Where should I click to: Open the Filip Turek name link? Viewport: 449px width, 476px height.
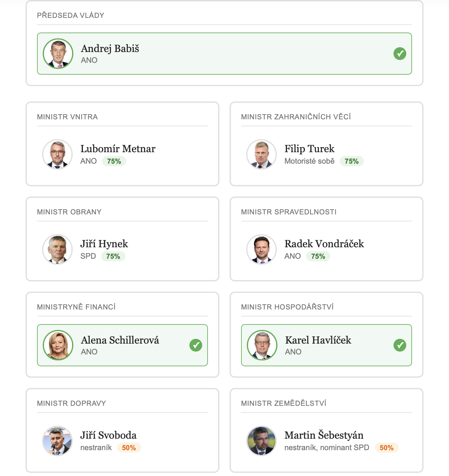(309, 149)
